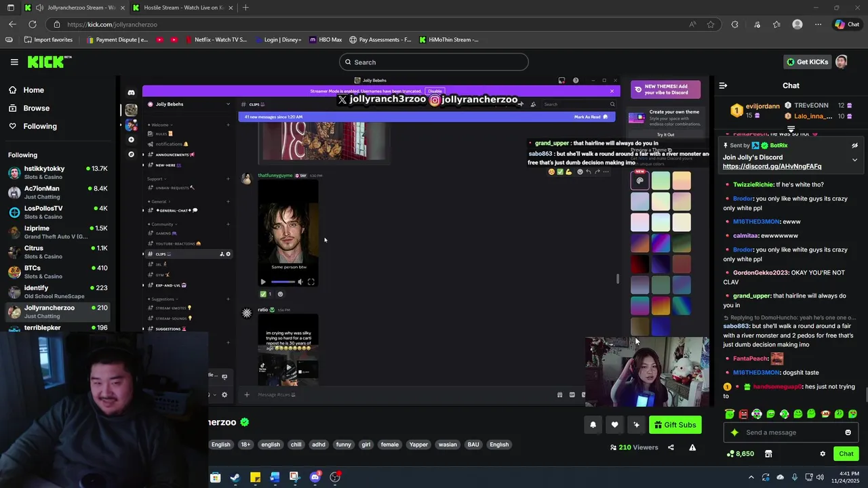This screenshot has height=488, width=868.
Task: Open Ac7ionMan channel
Action: pyautogui.click(x=58, y=192)
